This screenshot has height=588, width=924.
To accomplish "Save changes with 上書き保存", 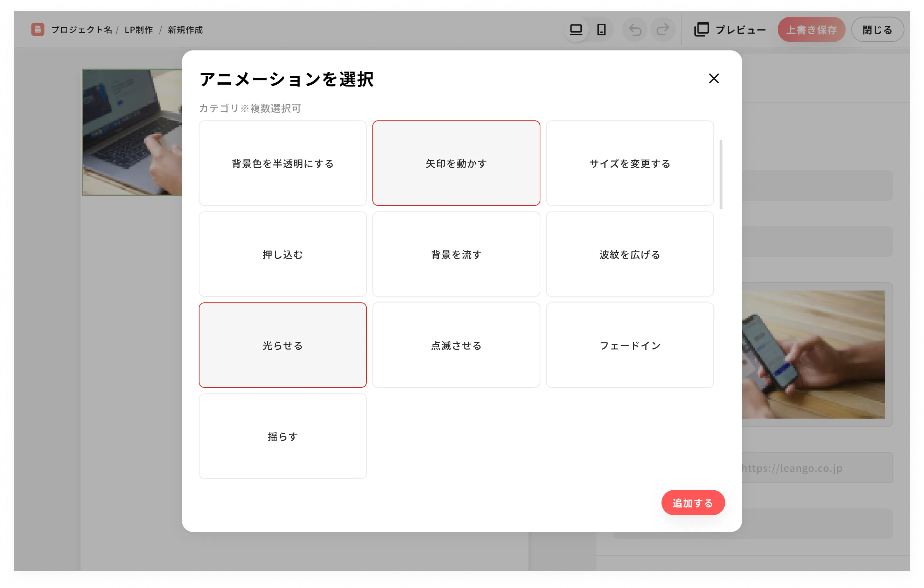I will (811, 29).
